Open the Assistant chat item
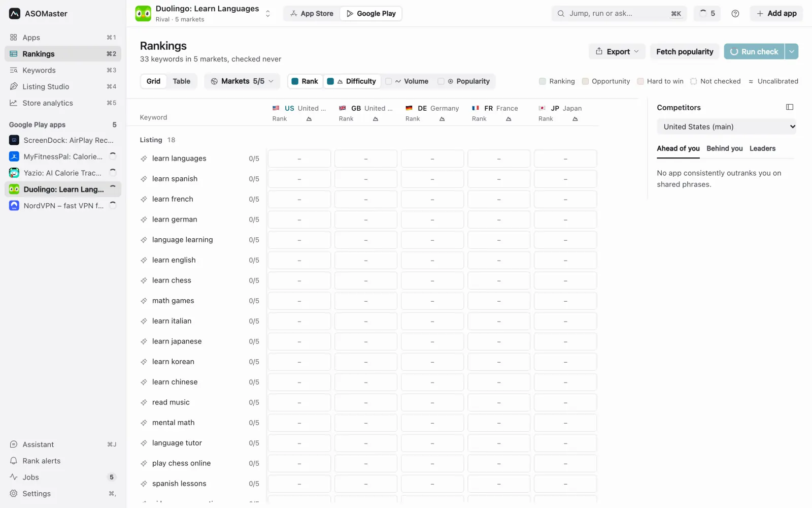The height and width of the screenshot is (508, 812). [63, 444]
